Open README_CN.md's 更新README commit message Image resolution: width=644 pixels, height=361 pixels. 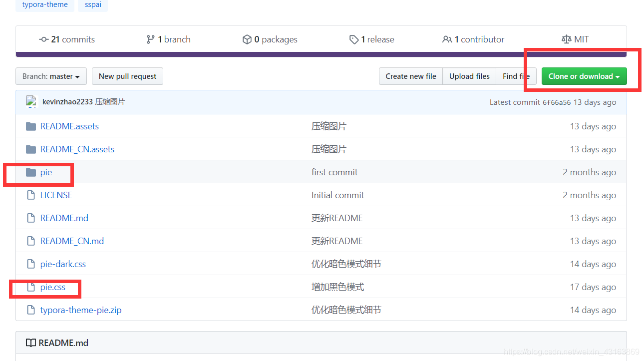(x=337, y=241)
